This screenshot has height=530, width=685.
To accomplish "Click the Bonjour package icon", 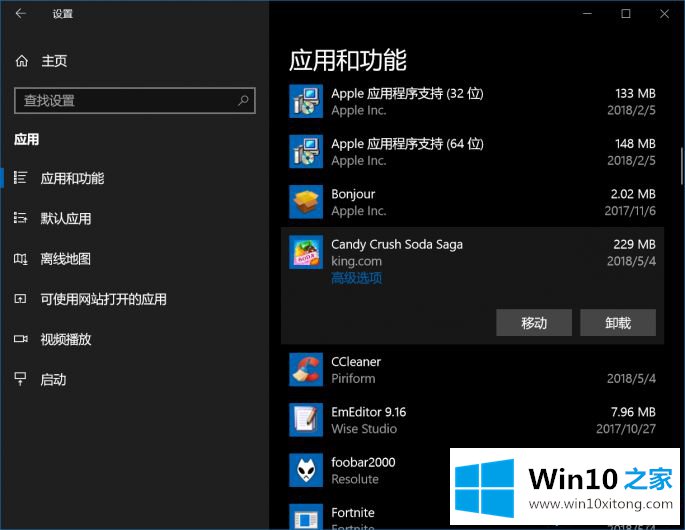I will [306, 202].
